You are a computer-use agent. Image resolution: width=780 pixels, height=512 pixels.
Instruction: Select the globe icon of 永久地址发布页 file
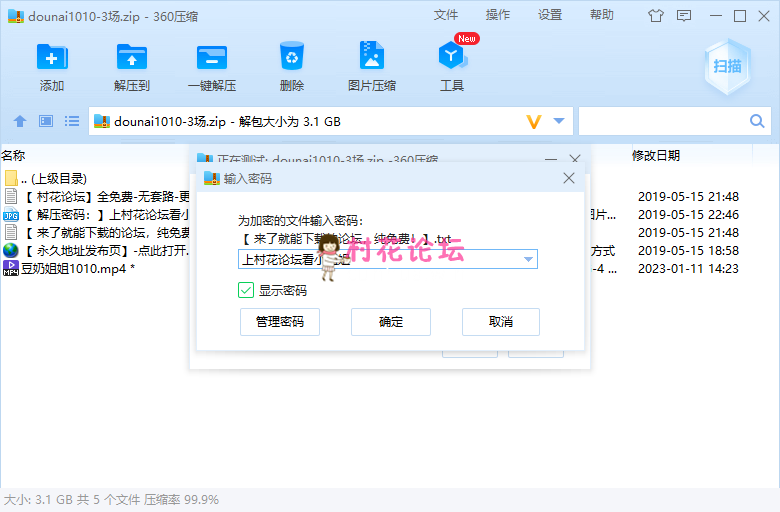(10, 250)
